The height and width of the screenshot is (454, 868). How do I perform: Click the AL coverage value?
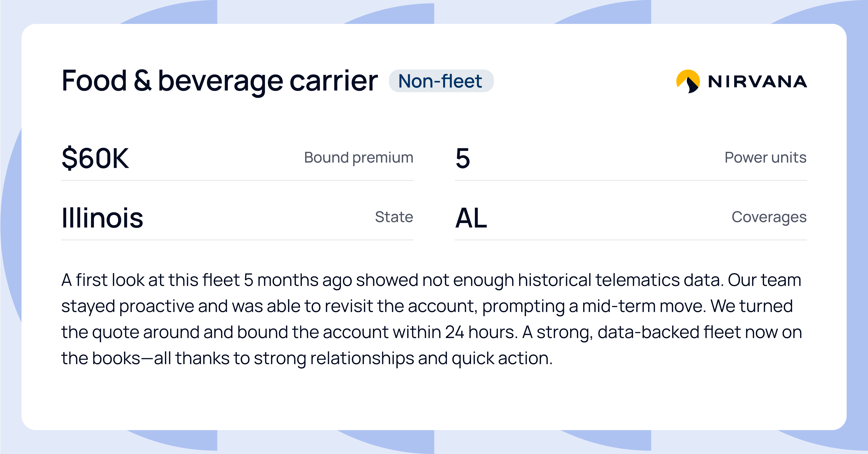[x=471, y=218]
